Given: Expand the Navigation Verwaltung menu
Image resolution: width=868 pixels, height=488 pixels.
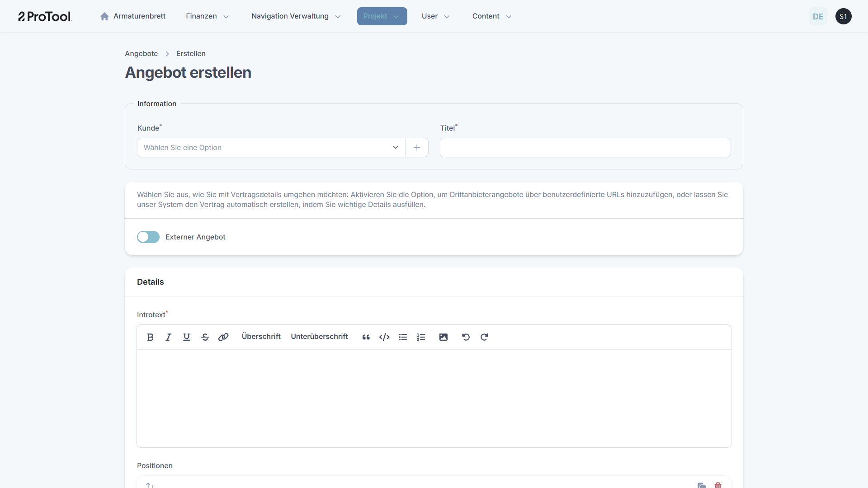Looking at the screenshot, I should click(296, 16).
